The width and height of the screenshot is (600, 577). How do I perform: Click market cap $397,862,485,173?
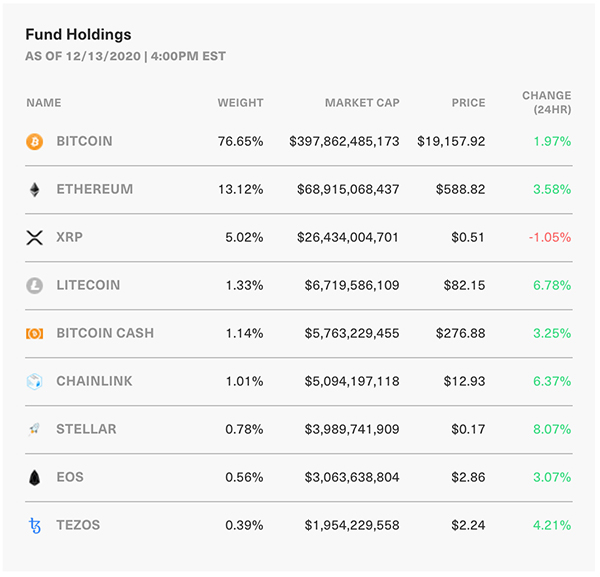pyautogui.click(x=344, y=141)
